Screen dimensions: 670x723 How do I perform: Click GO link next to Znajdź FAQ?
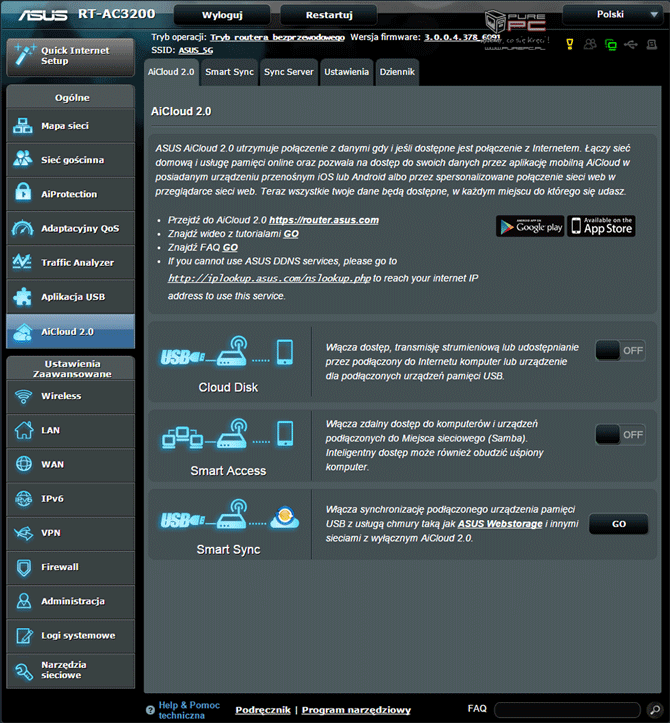pos(230,248)
